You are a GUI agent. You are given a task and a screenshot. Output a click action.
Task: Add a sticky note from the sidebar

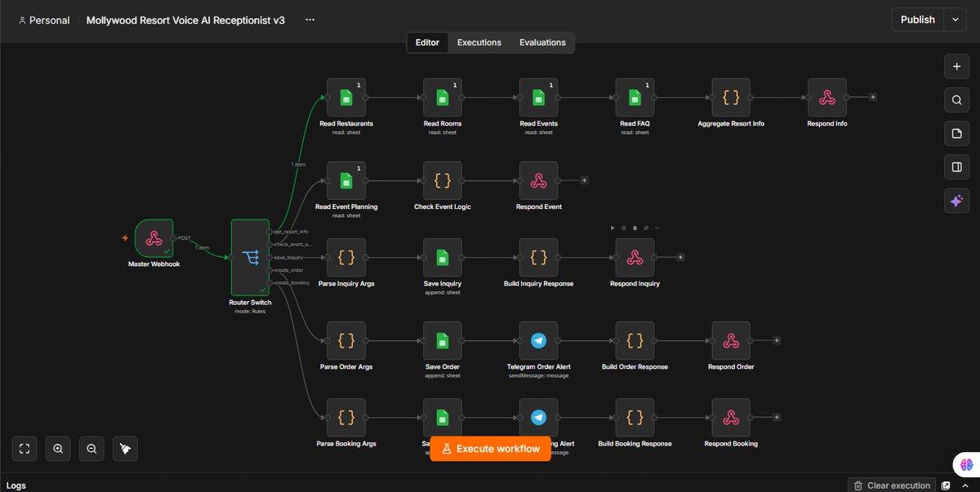pos(956,134)
